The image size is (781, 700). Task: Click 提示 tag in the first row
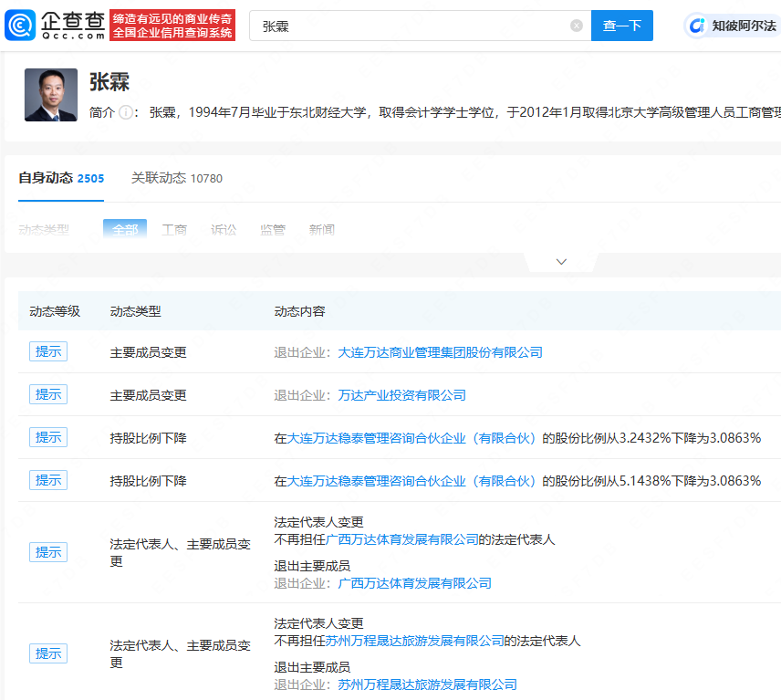48,352
